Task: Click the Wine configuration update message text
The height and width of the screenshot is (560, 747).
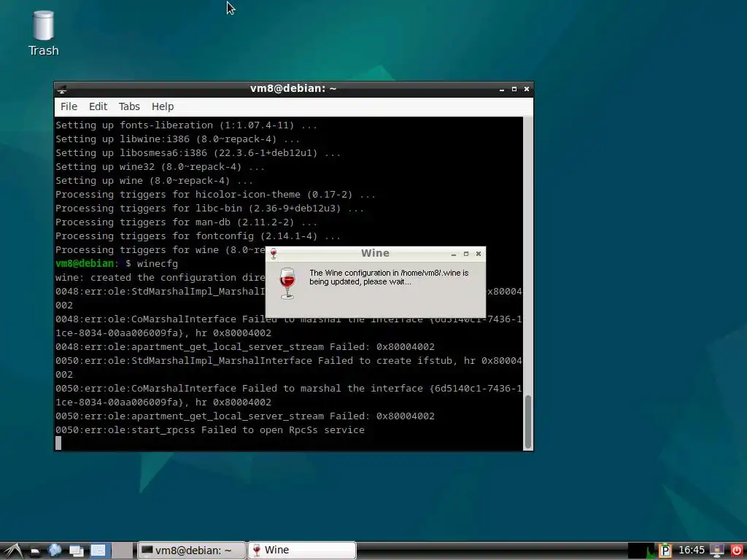Action: 389,277
